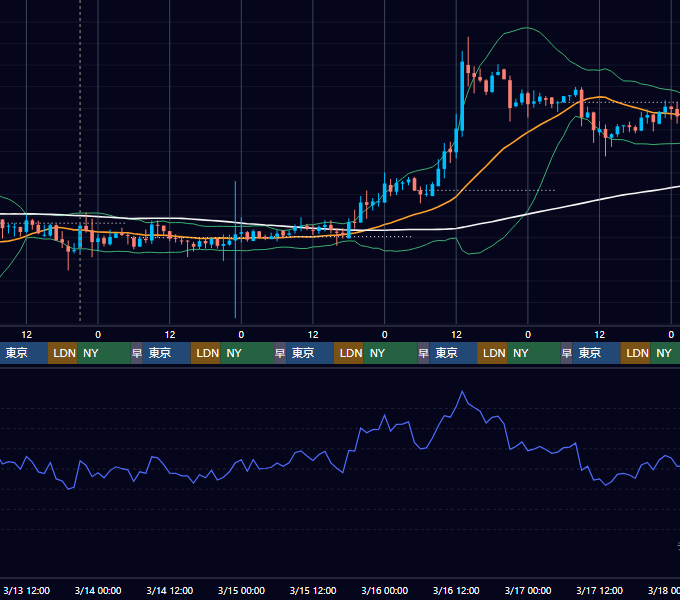Click the 3/16 00:00 date label
This screenshot has width=680, height=600.
point(384,590)
